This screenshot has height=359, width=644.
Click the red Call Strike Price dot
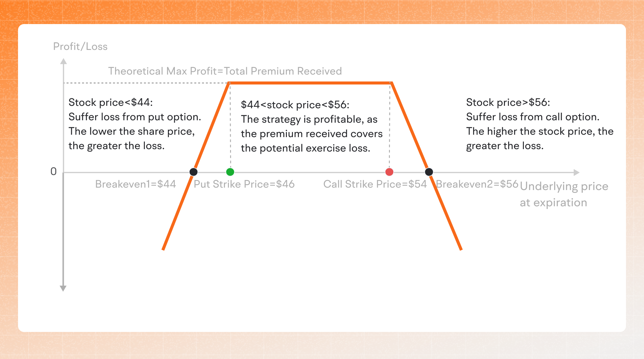(x=389, y=172)
